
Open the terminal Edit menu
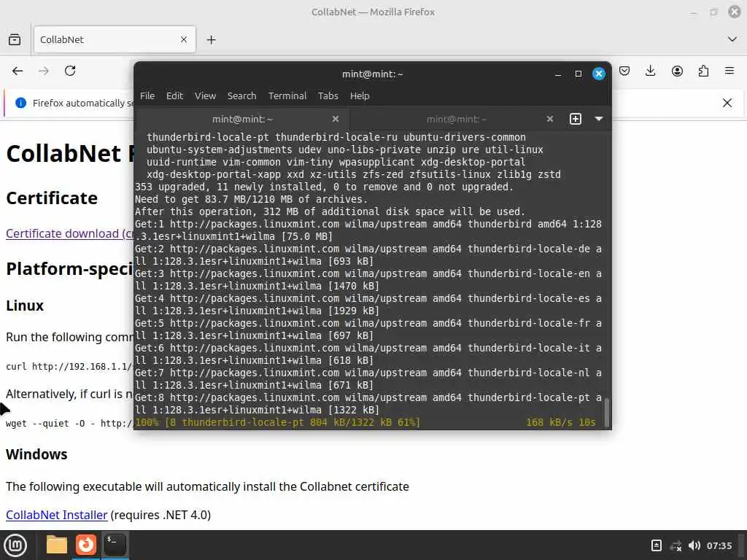coord(174,96)
